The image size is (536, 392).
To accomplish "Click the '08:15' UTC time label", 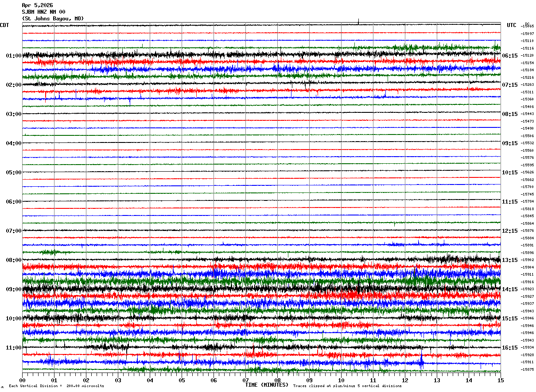I will pyautogui.click(x=510, y=114).
